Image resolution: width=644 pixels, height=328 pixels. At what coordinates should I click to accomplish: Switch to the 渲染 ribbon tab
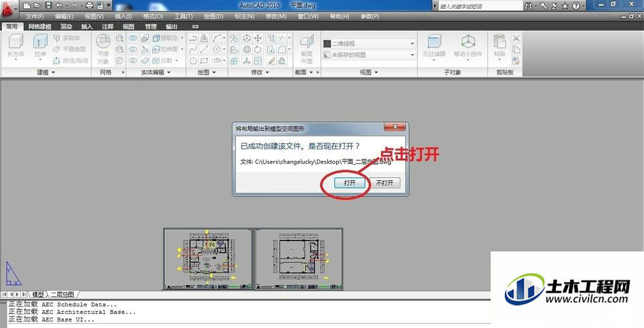66,26
